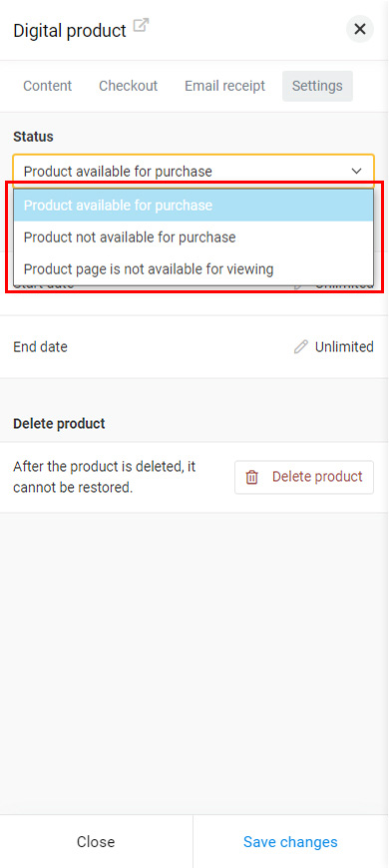Click the End date row label
The width and height of the screenshot is (389, 868).
click(40, 347)
